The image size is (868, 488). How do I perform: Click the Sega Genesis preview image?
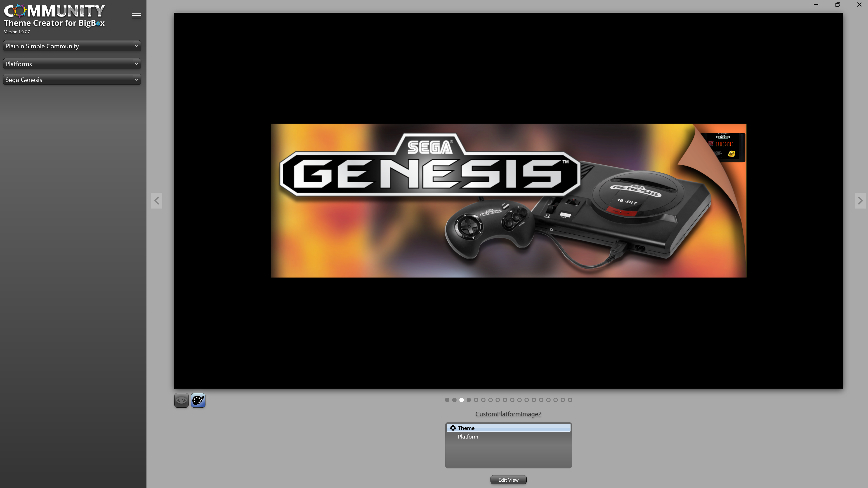508,201
